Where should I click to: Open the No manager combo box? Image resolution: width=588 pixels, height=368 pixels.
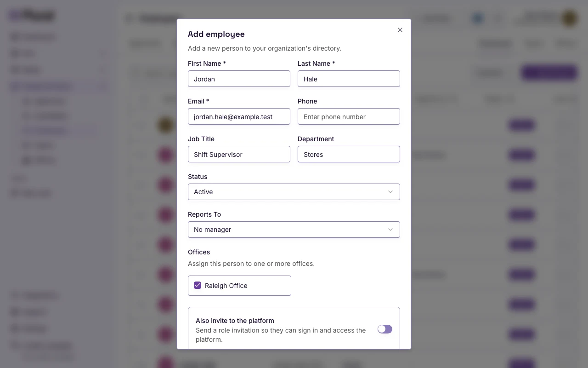click(294, 230)
